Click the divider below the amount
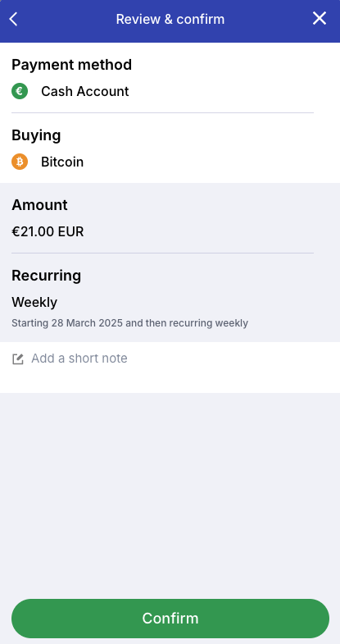 [162, 253]
